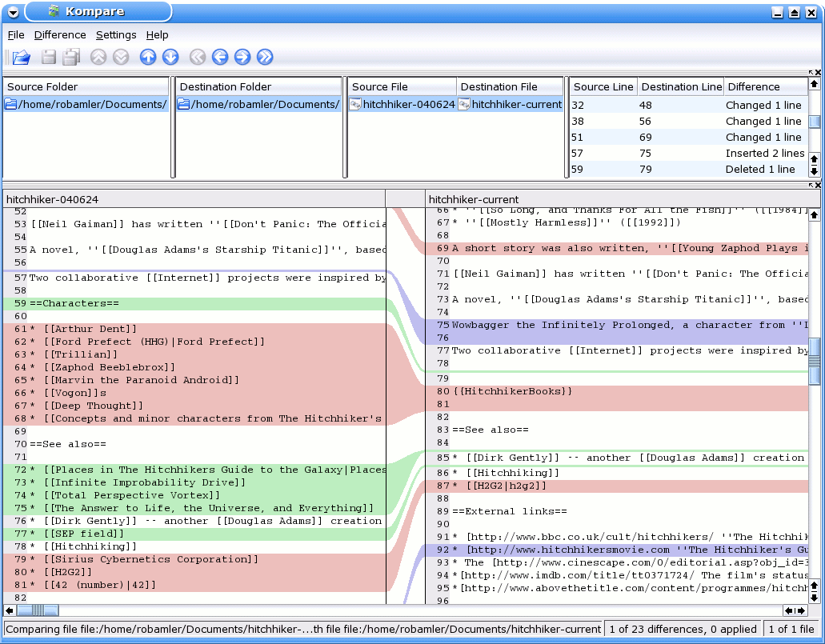825x644 pixels.
Task: Select difference row 38 56 Changed 1 line
Action: [689, 121]
